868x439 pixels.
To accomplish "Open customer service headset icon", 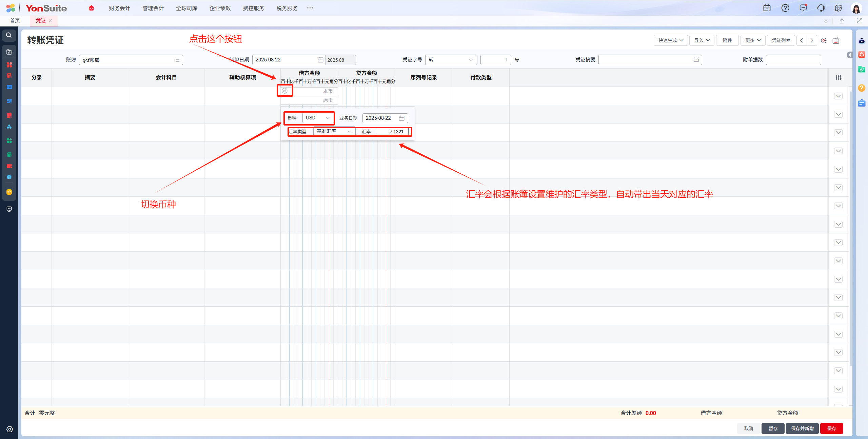I will 821,8.
